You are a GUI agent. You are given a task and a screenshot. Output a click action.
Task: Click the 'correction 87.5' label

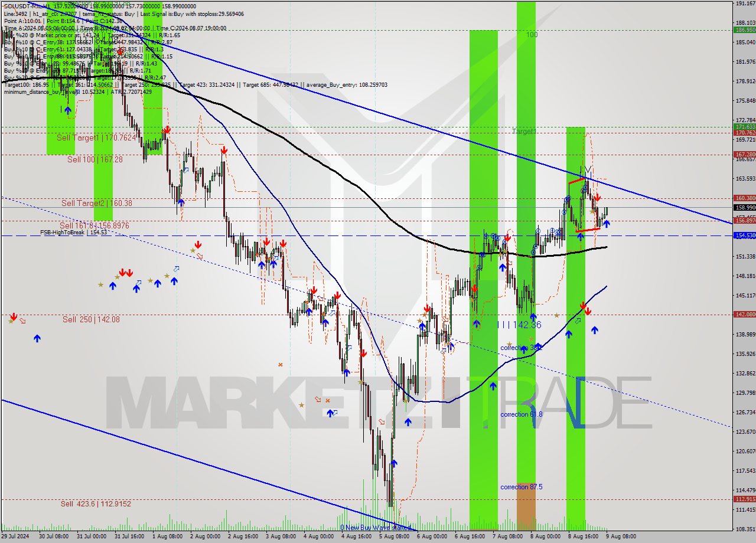tap(521, 487)
